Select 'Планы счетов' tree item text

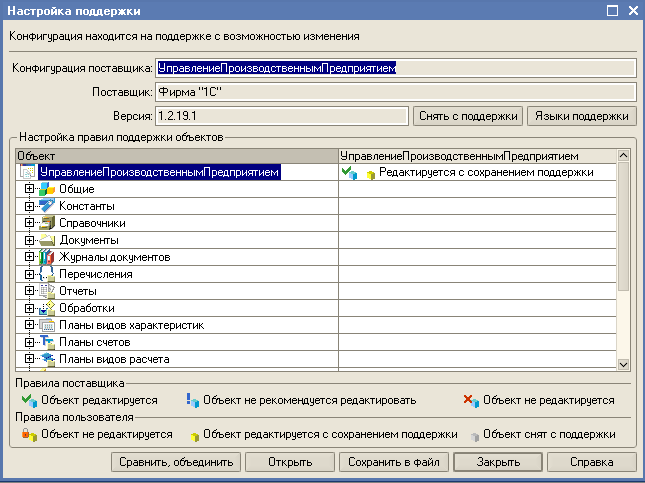[x=95, y=342]
